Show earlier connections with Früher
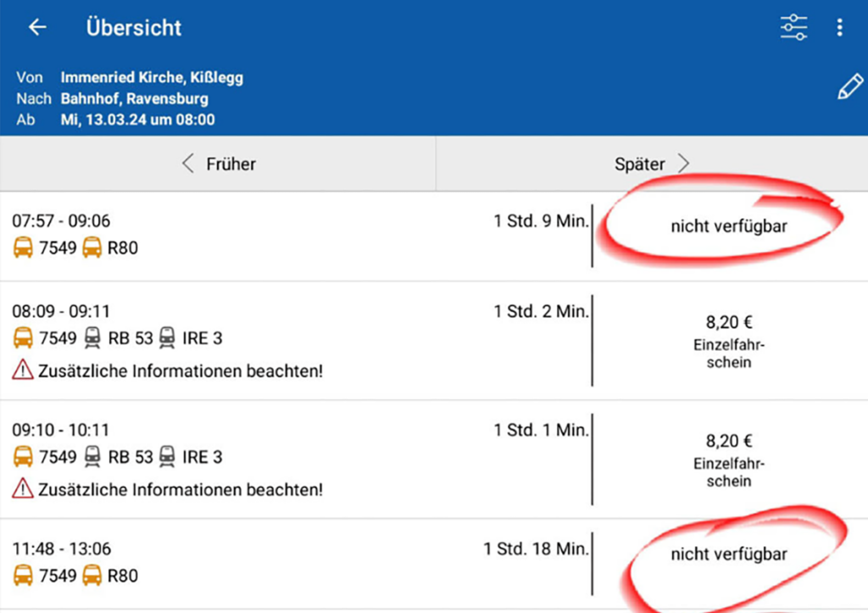Viewport: 868px width, 613px height. (x=219, y=164)
